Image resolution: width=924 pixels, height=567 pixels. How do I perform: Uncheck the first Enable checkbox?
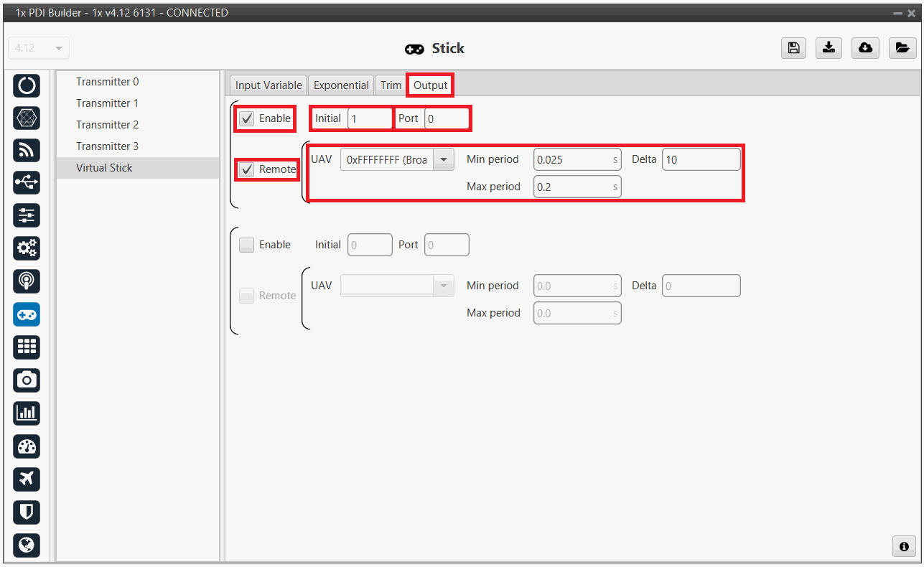(x=247, y=118)
